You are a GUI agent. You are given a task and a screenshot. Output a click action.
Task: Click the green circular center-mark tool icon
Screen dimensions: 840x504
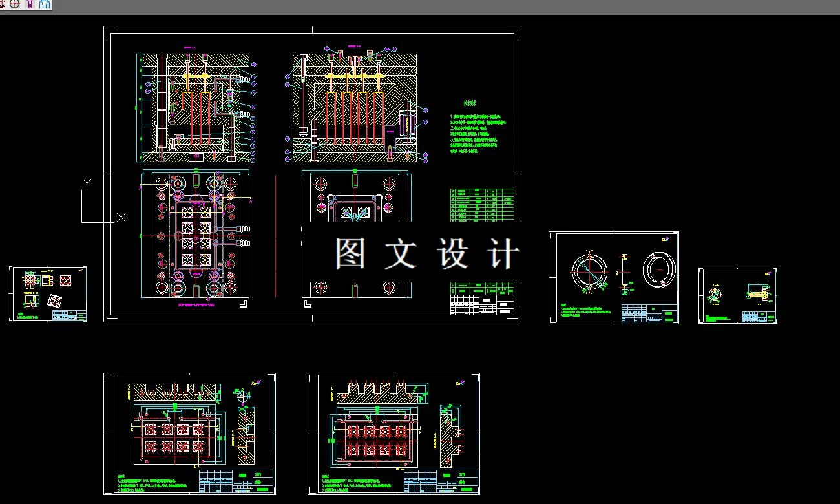15,4
